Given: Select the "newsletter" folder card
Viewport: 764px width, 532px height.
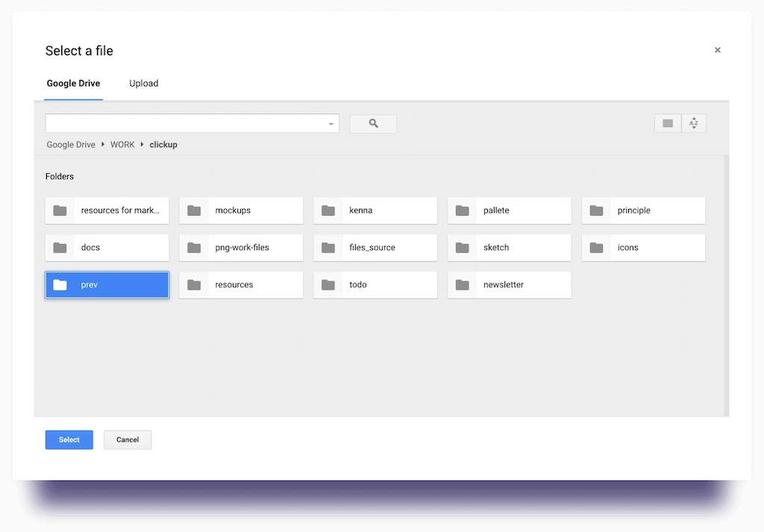Looking at the screenshot, I should click(508, 284).
